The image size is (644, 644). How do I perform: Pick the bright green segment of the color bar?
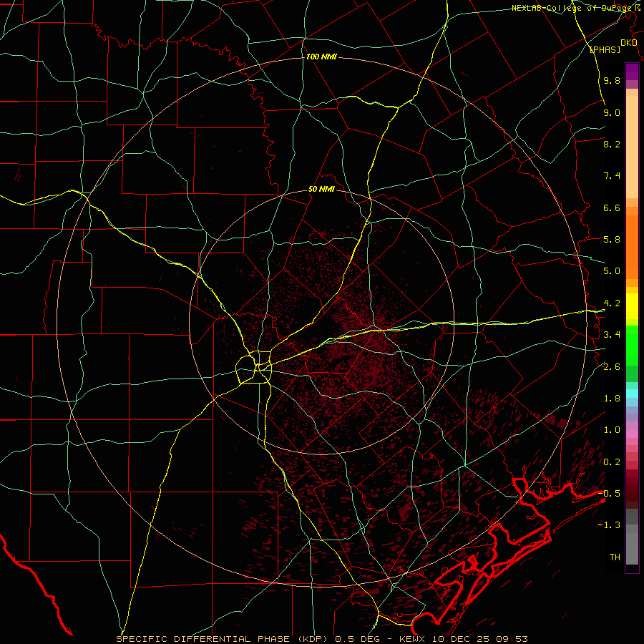point(632,347)
